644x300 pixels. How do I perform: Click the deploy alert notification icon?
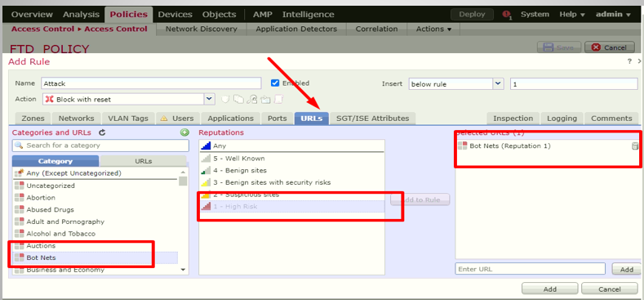(x=507, y=15)
